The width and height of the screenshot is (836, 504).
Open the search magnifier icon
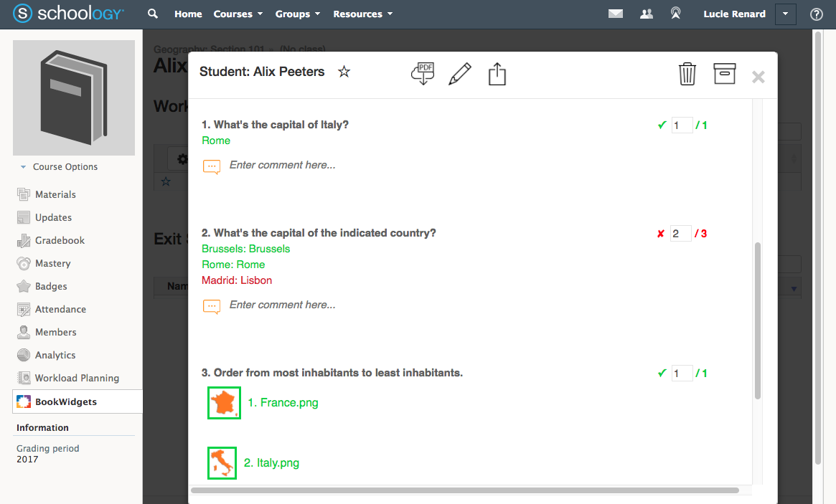click(x=152, y=13)
